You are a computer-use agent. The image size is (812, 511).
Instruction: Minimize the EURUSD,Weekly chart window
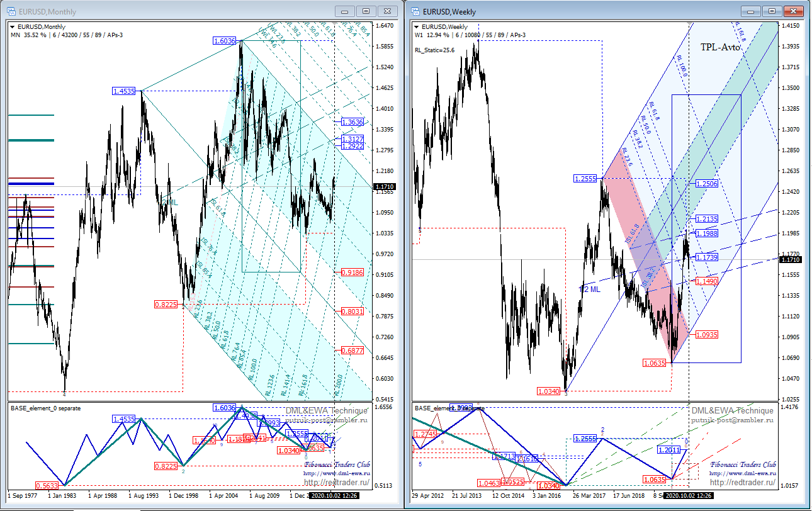(751, 11)
